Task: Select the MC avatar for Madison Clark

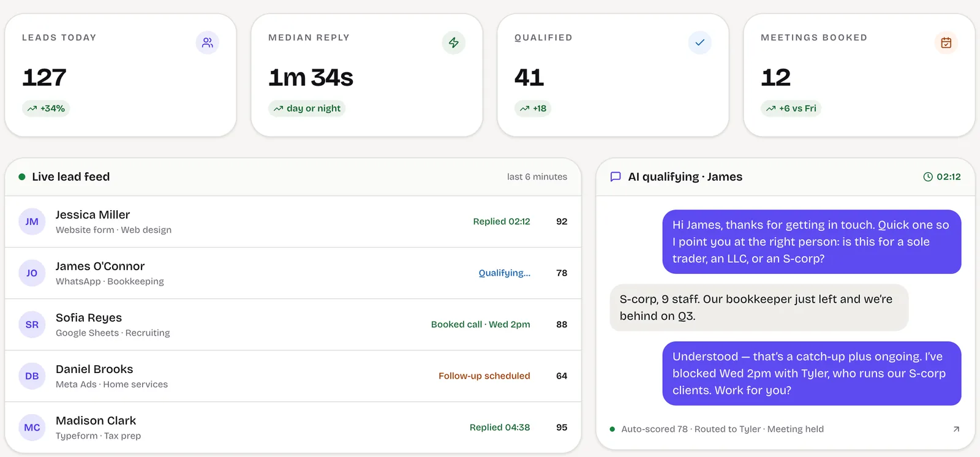Action: 32,428
